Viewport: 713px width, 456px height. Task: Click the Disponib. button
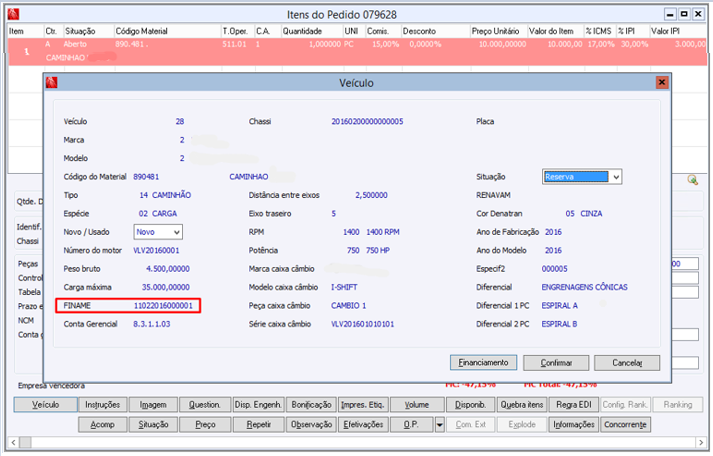tap(471, 405)
